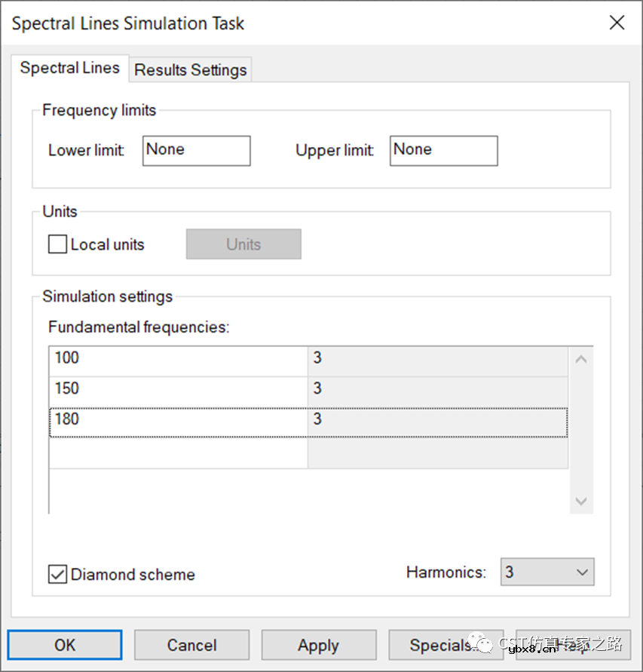Switch to the Results Settings tab

pos(190,70)
